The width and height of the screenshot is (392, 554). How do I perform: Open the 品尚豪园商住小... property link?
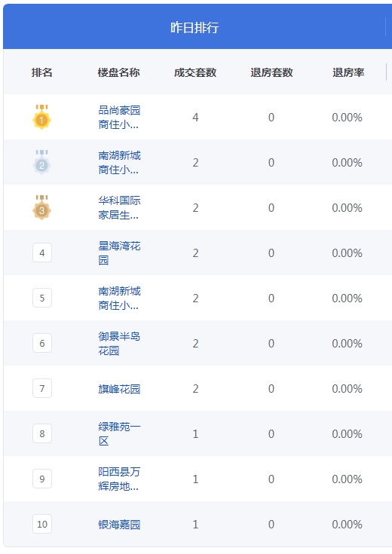coord(119,118)
